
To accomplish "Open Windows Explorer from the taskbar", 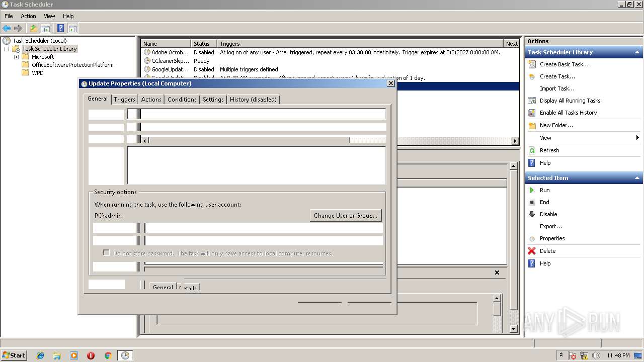I will tap(57, 355).
